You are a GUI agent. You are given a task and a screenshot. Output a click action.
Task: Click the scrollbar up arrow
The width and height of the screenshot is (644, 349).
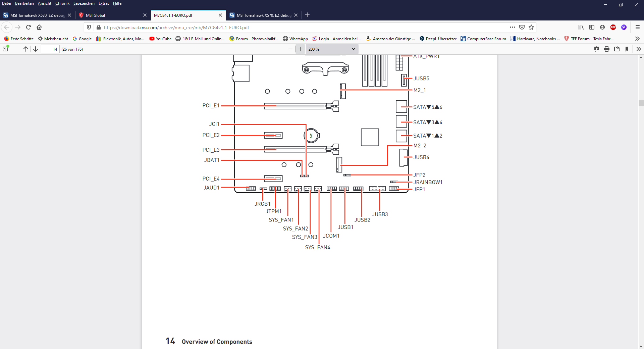tap(641, 57)
